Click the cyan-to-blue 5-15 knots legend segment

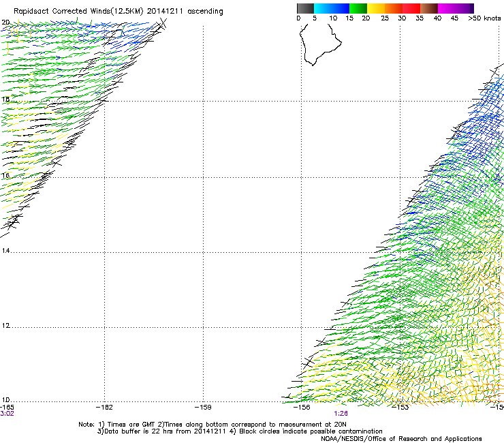click(x=332, y=8)
